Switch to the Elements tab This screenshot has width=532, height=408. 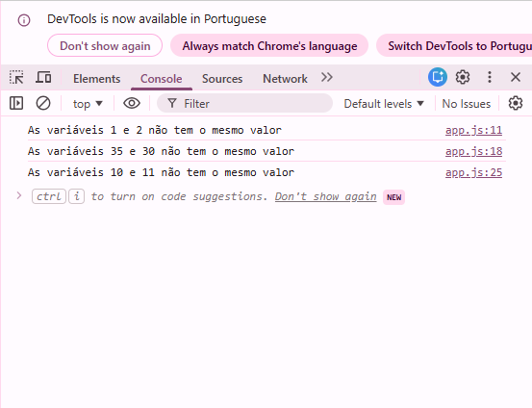[97, 79]
